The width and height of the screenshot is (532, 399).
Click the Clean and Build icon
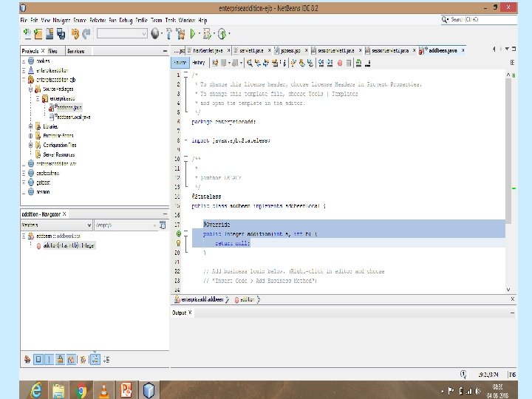[x=180, y=33]
